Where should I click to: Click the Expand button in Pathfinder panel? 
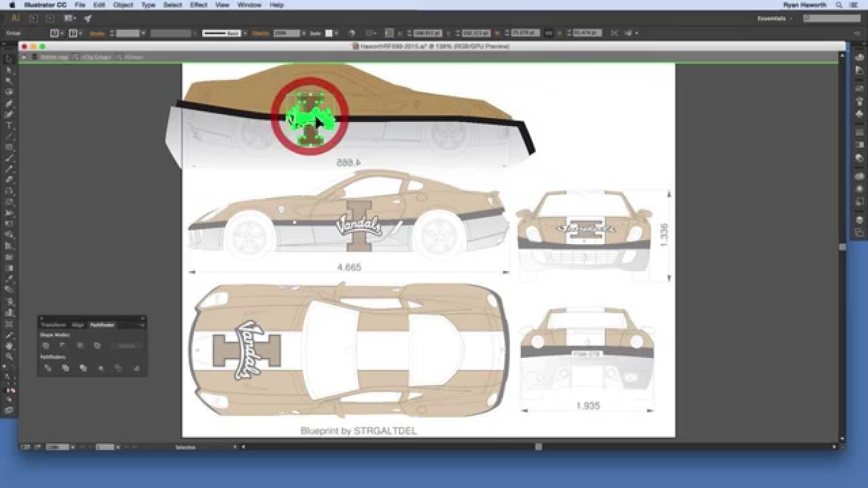coord(126,346)
